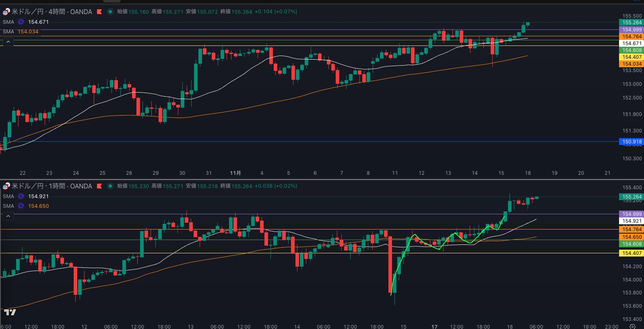This screenshot has height=329, width=644.
Task: Click refresh icon beside SMA 154.671
Action: point(21,22)
